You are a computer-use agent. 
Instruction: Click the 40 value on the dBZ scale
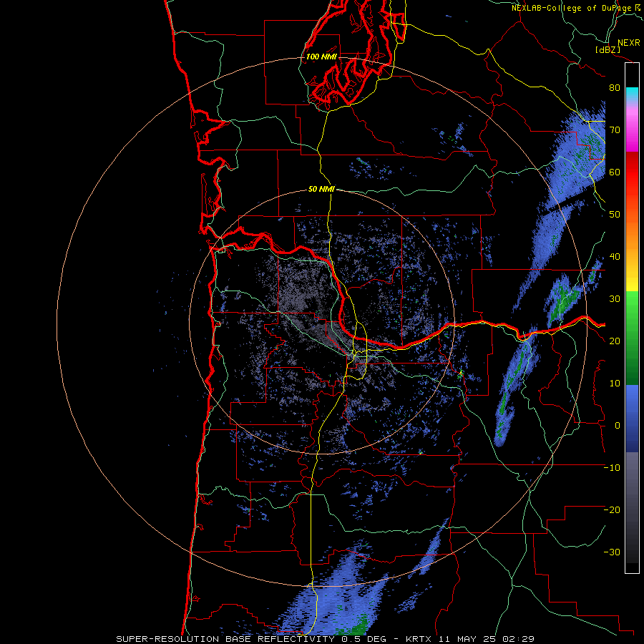[615, 257]
